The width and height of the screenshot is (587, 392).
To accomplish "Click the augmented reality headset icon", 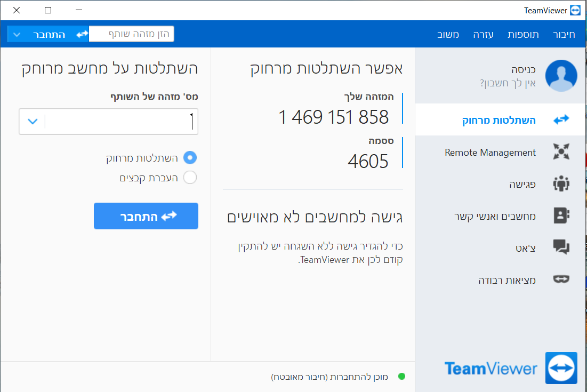I will [x=561, y=279].
